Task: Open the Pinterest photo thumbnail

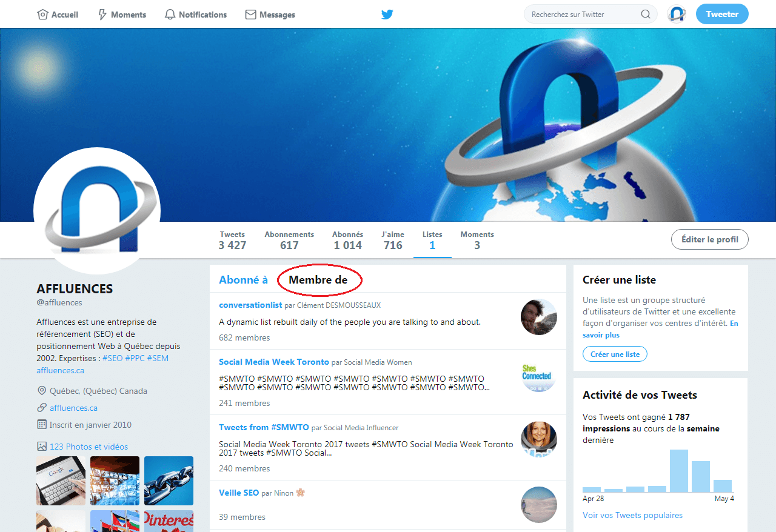Action: 169,521
